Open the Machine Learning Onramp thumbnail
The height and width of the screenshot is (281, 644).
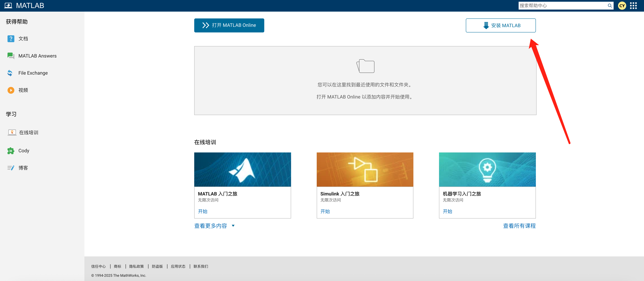point(487,169)
